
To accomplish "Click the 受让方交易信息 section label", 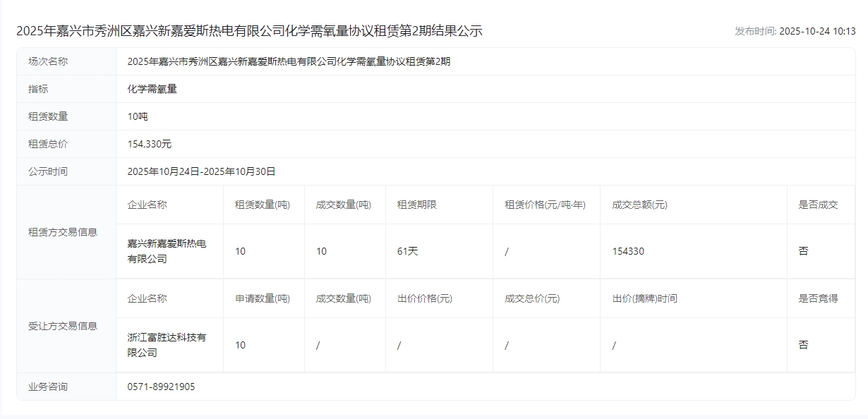I will click(63, 326).
